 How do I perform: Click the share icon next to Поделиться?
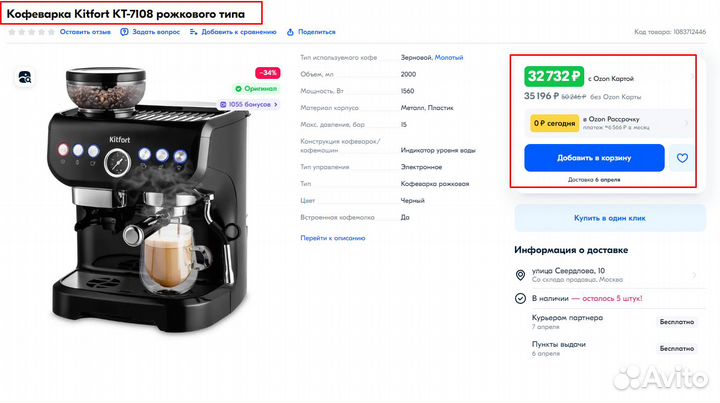point(290,32)
